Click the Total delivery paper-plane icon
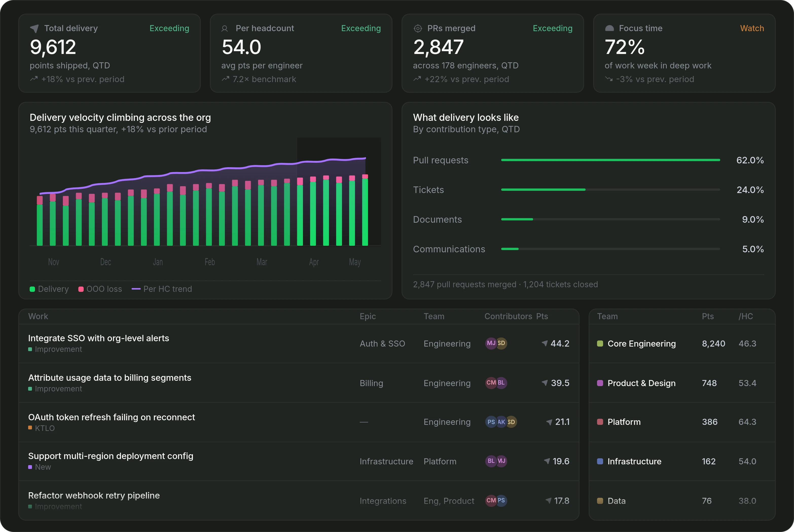Screen dimensions: 794x532 point(34,28)
